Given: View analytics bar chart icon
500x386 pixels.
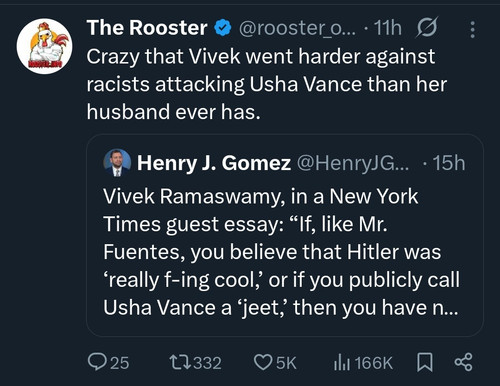Looking at the screenshot, I should [x=342, y=362].
